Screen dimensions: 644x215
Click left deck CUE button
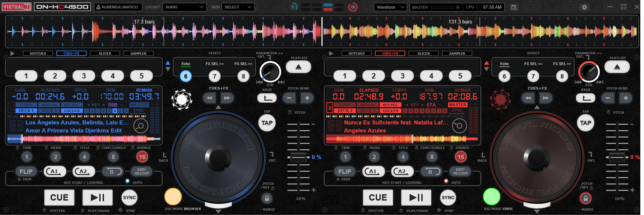point(59,197)
